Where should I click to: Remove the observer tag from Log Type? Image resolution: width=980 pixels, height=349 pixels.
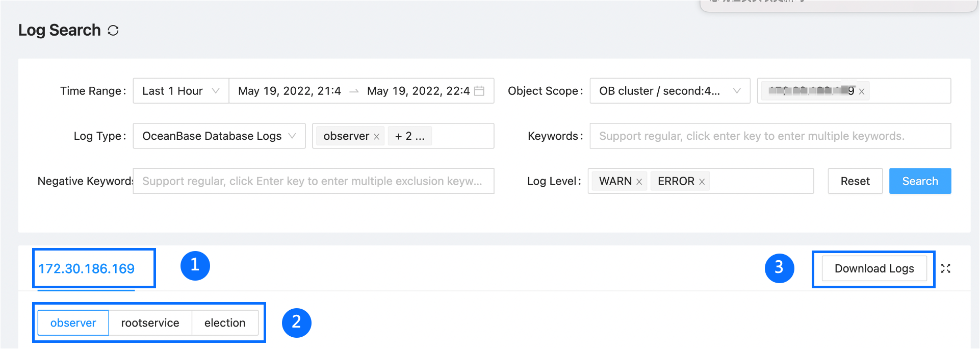point(377,137)
